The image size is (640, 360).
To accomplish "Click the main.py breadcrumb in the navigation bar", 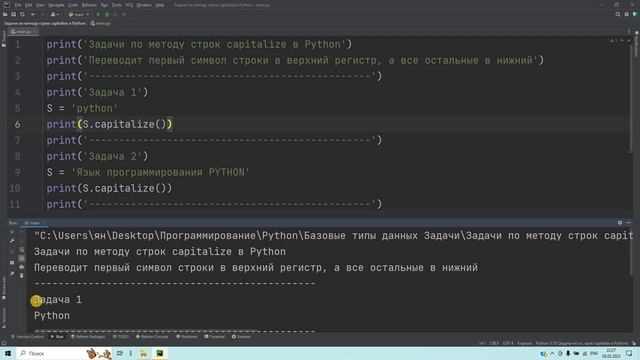I will point(101,23).
